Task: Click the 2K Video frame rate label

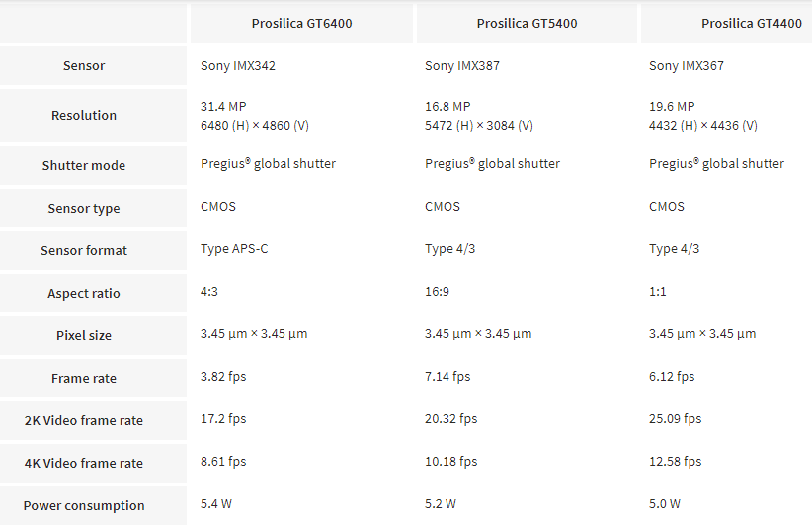Action: click(84, 421)
